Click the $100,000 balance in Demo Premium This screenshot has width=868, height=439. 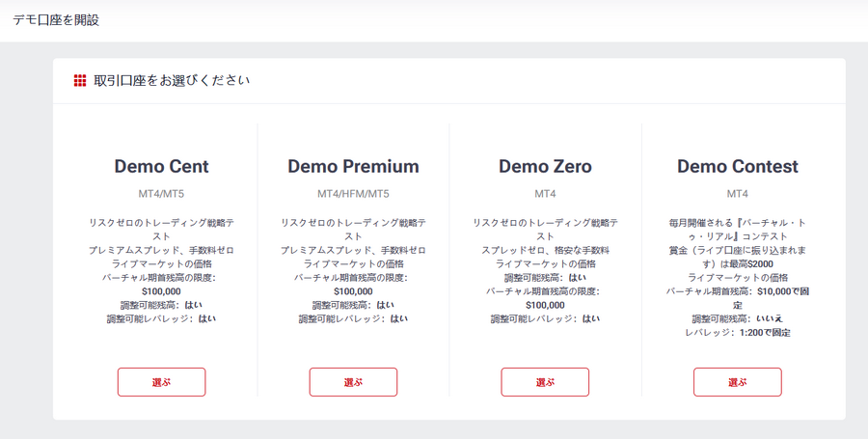tap(353, 291)
